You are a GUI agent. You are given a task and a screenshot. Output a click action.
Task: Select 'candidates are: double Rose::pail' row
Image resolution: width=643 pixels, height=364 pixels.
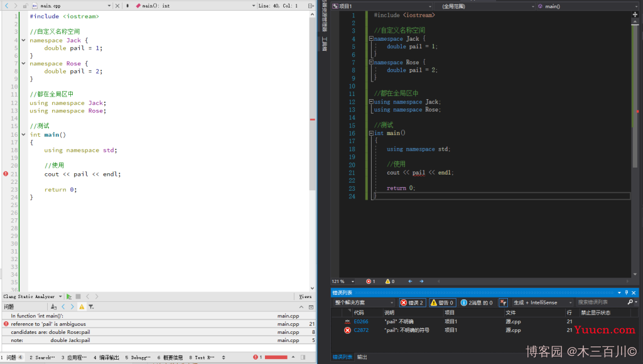click(158, 332)
